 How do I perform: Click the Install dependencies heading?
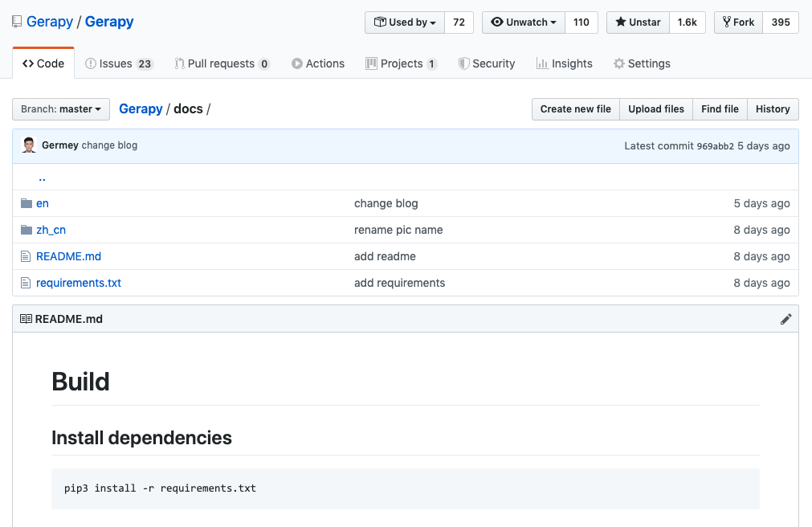pos(141,438)
